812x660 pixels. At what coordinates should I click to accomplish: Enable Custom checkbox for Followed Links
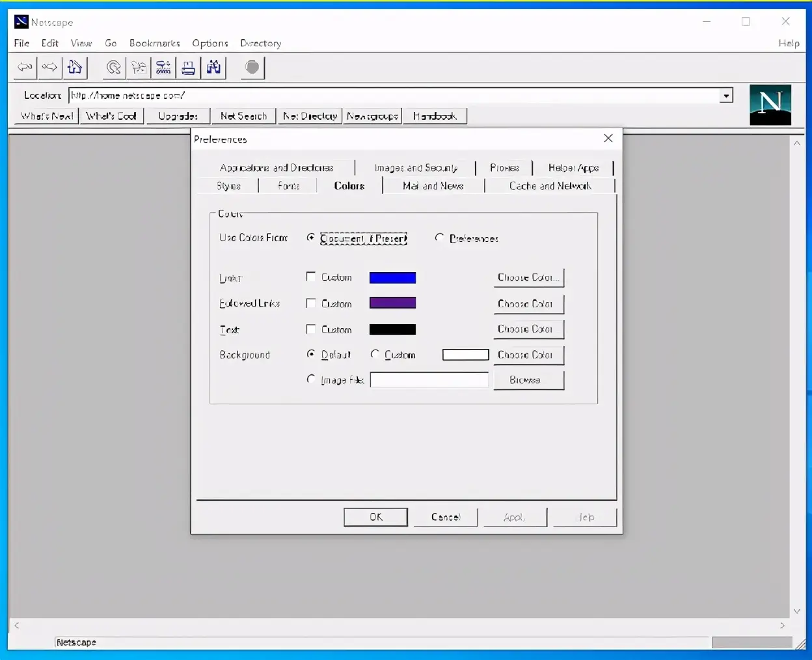(311, 303)
